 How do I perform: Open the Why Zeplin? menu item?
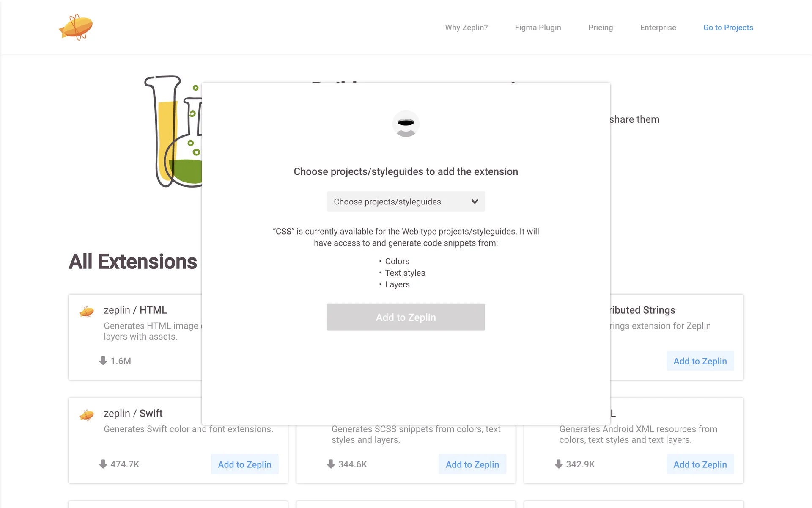(466, 28)
